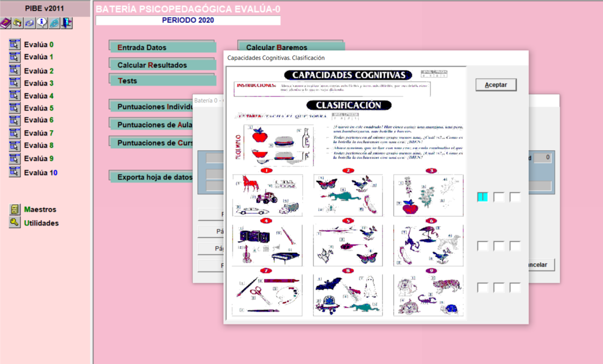Select the Evalúa 4 sidebar icon

click(15, 95)
